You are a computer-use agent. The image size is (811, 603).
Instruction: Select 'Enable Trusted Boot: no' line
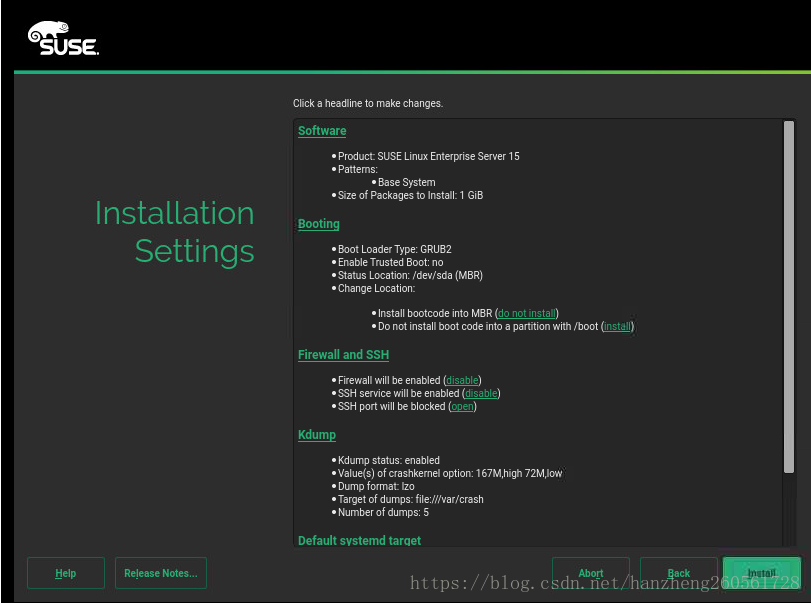tap(391, 262)
